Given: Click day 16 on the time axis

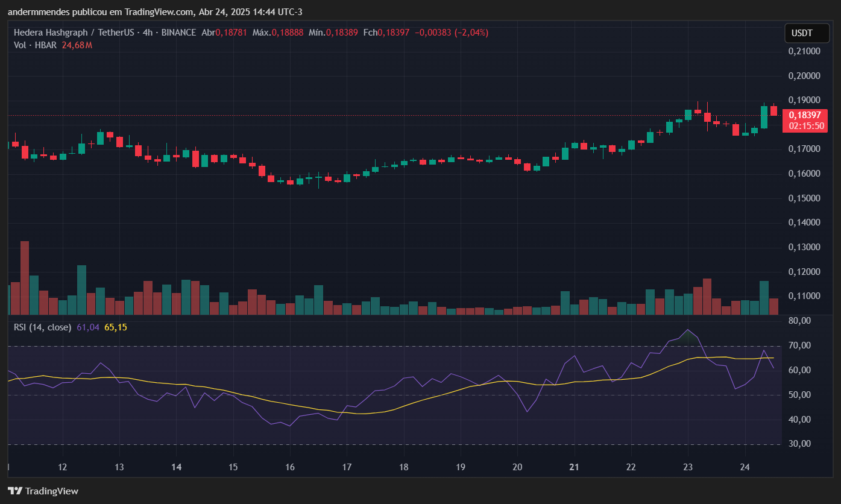Looking at the screenshot, I should 290,467.
